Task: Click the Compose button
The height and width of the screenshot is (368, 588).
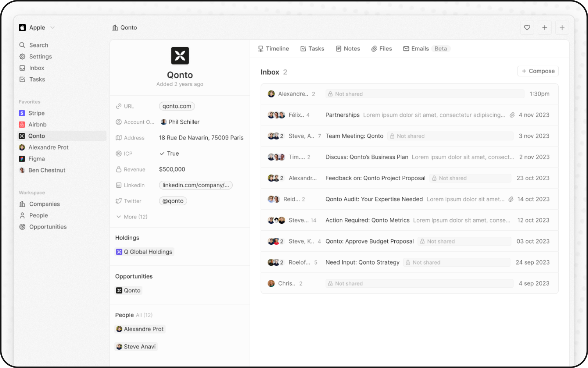Action: click(x=538, y=71)
